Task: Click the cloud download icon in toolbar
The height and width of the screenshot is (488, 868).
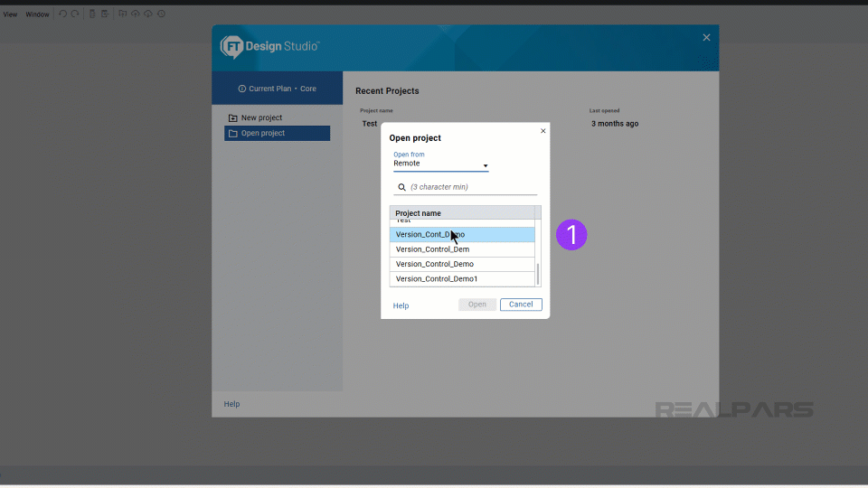Action: tap(148, 14)
